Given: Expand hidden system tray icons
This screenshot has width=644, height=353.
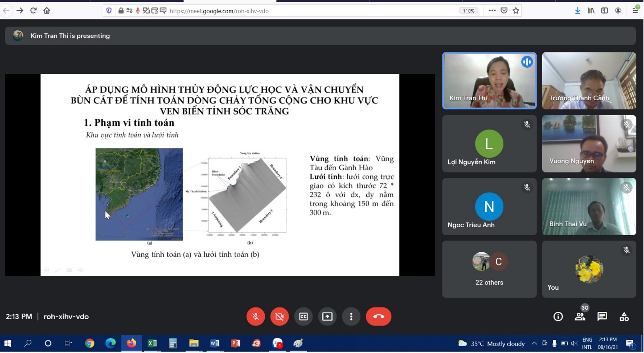Looking at the screenshot, I should click(534, 344).
